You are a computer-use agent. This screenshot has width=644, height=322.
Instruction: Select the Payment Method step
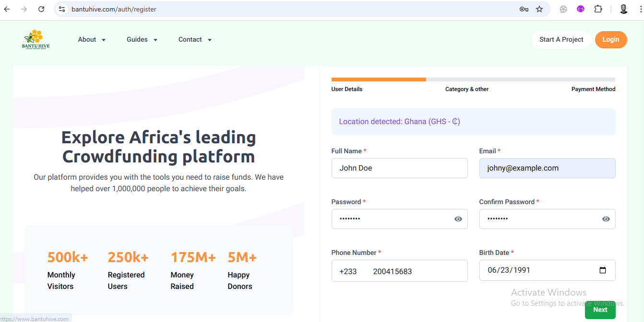[x=593, y=89]
